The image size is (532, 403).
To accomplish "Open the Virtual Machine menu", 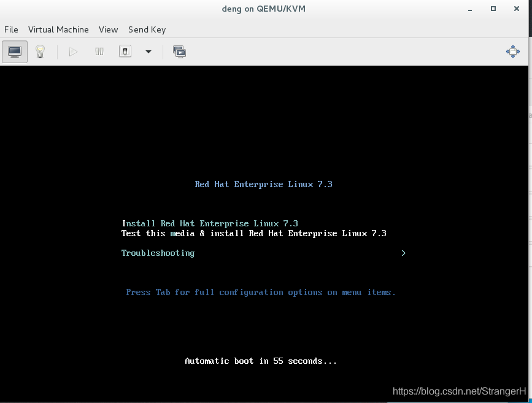I will [58, 29].
